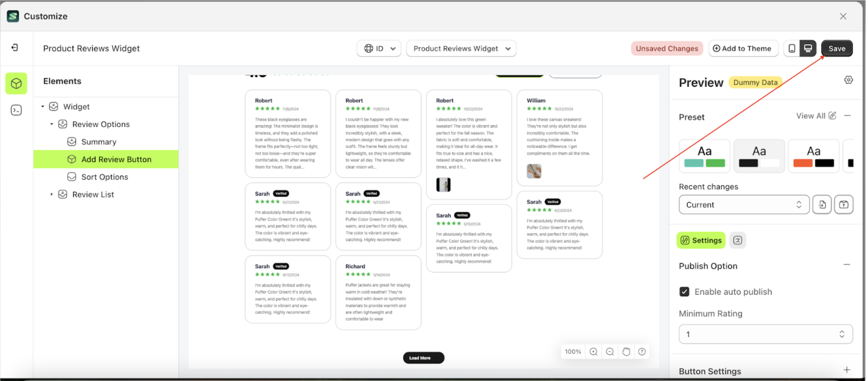Click the Save button

point(837,49)
